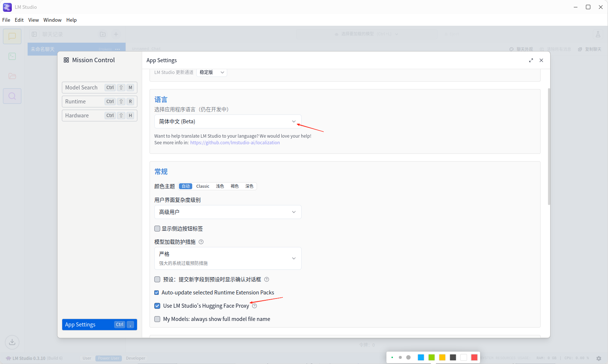Choose the red annotation color swatch
Image resolution: width=608 pixels, height=364 pixels.
click(474, 357)
